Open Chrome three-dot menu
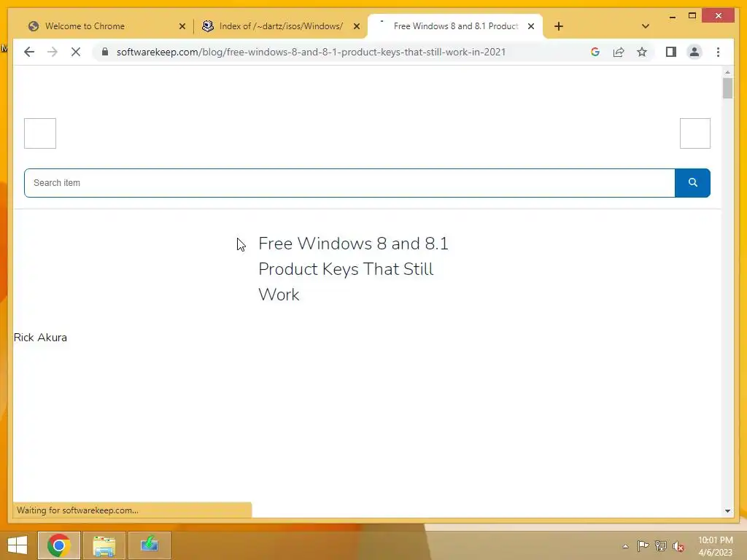The height and width of the screenshot is (560, 747). pos(718,52)
